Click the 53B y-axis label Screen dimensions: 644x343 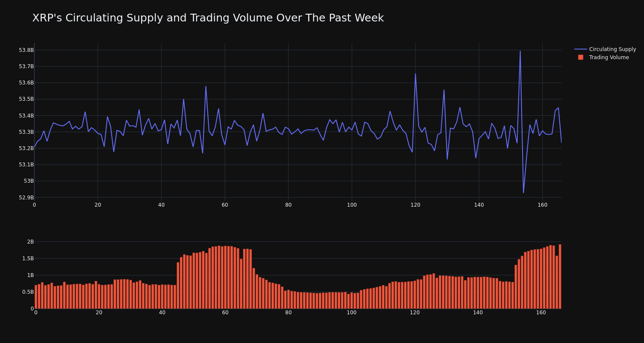pyautogui.click(x=28, y=181)
